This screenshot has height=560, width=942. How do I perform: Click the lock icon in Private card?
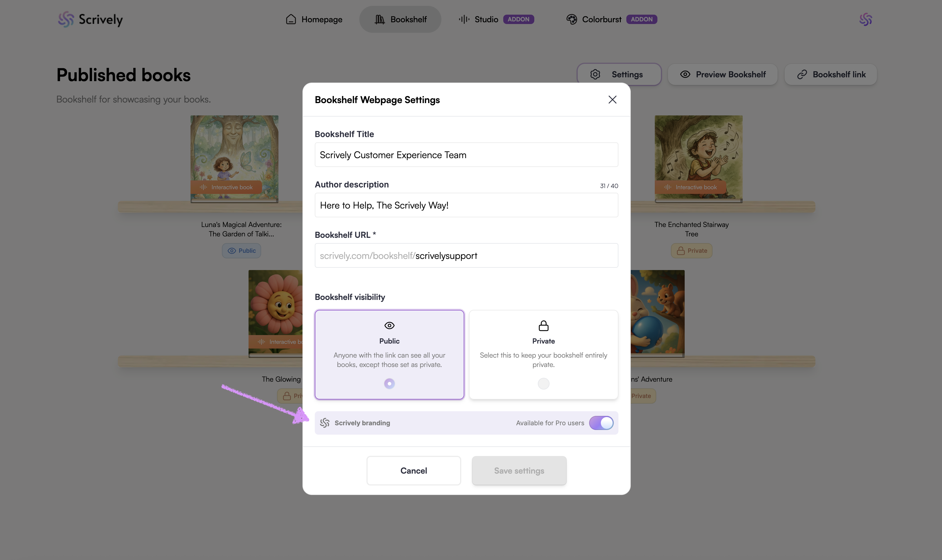(x=543, y=325)
